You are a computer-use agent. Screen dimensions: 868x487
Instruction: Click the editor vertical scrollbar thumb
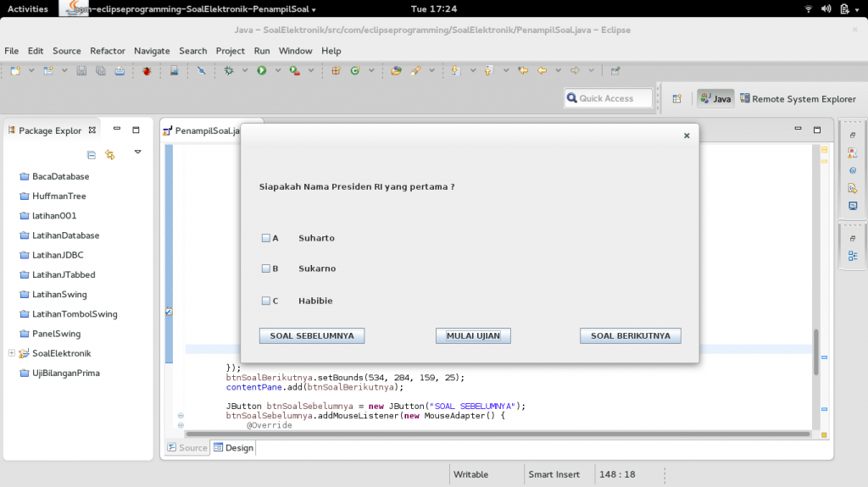click(816, 352)
